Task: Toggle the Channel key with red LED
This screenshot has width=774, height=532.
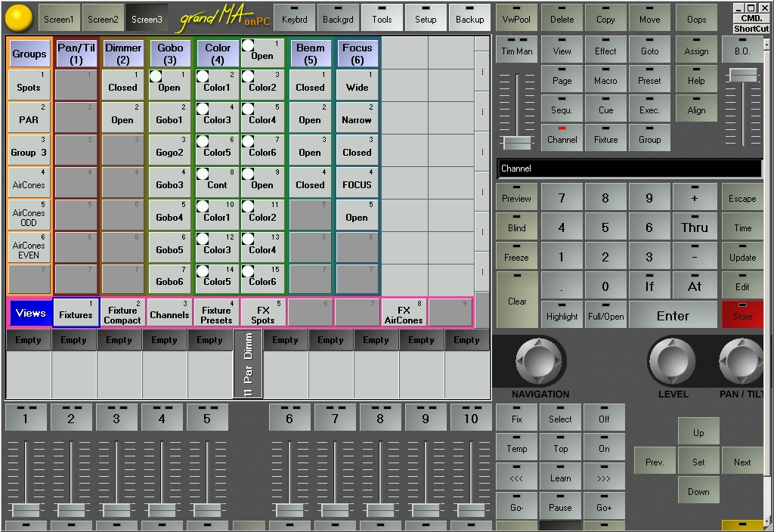Action: click(562, 138)
